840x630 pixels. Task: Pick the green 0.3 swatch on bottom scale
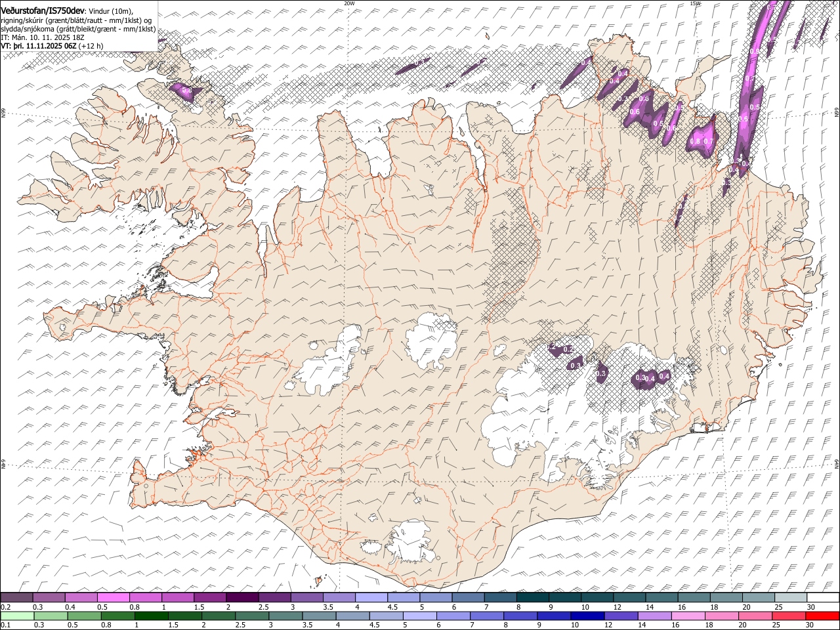pyautogui.click(x=51, y=616)
